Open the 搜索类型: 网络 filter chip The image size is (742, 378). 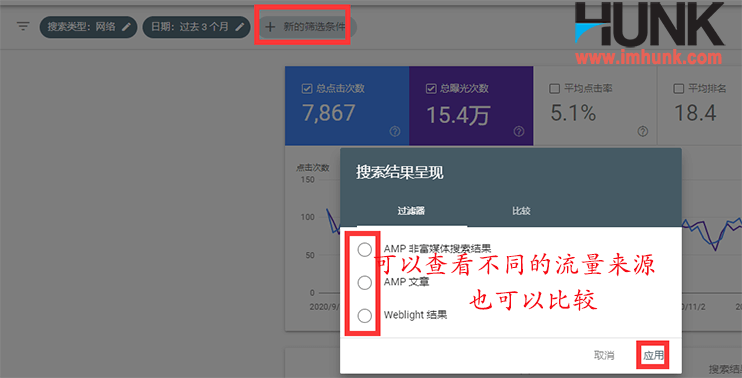pos(88,27)
